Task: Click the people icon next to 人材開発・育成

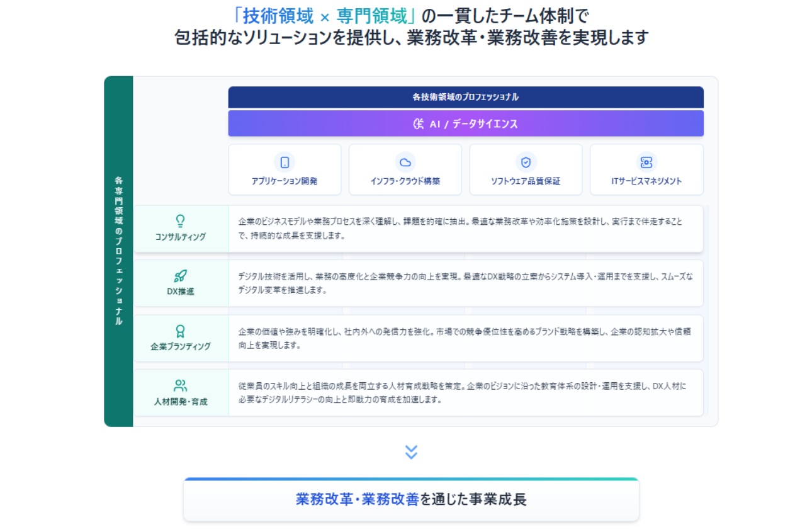Action: [x=181, y=382]
